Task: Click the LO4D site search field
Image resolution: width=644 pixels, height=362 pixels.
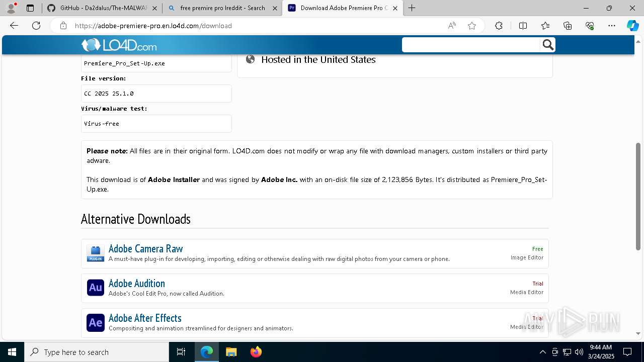Action: tap(471, 45)
